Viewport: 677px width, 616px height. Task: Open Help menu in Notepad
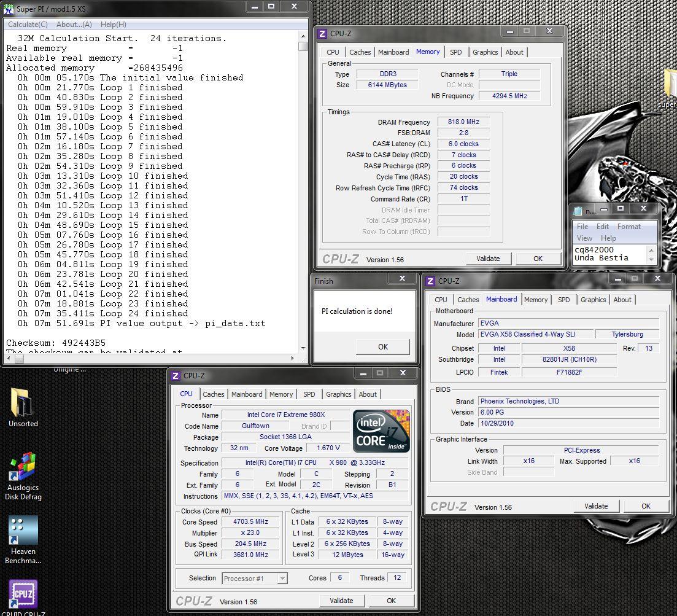coord(608,238)
